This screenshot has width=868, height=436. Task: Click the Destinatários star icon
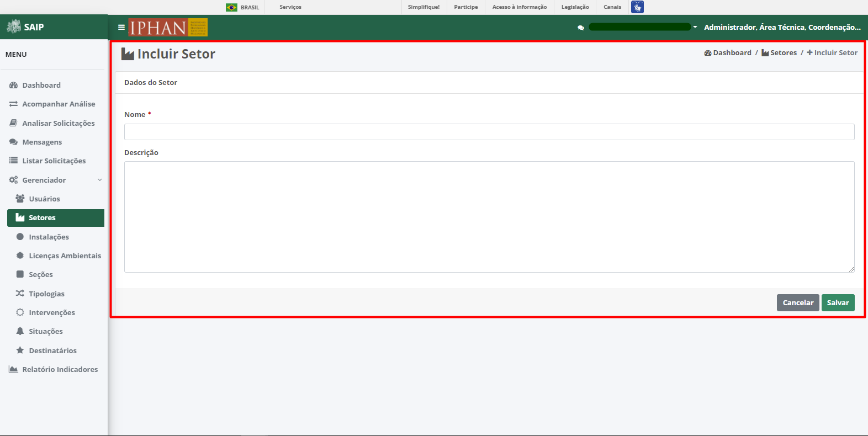point(20,350)
